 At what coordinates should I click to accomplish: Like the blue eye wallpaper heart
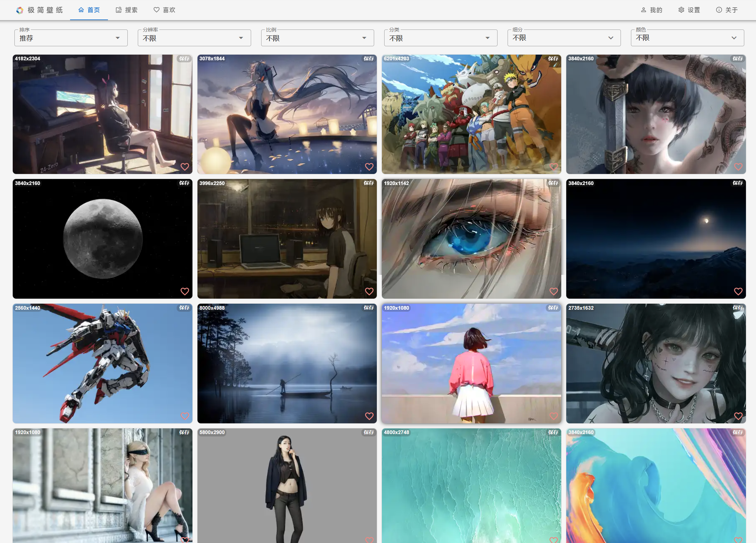tap(554, 291)
